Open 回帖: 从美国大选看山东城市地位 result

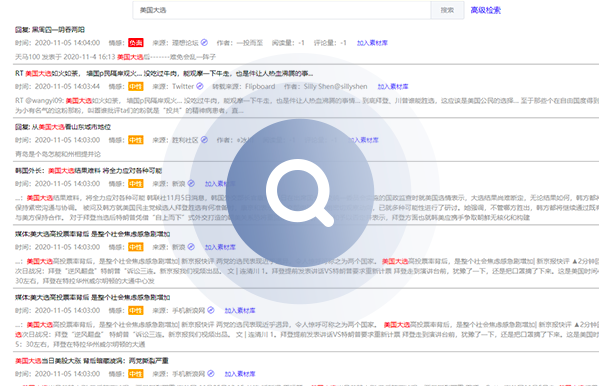point(63,127)
